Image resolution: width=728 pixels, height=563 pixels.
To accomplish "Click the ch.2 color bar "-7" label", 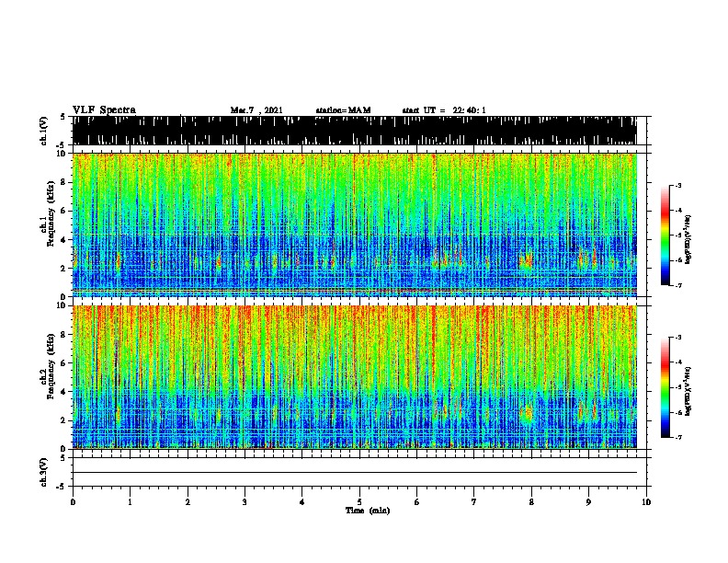I will point(678,437).
